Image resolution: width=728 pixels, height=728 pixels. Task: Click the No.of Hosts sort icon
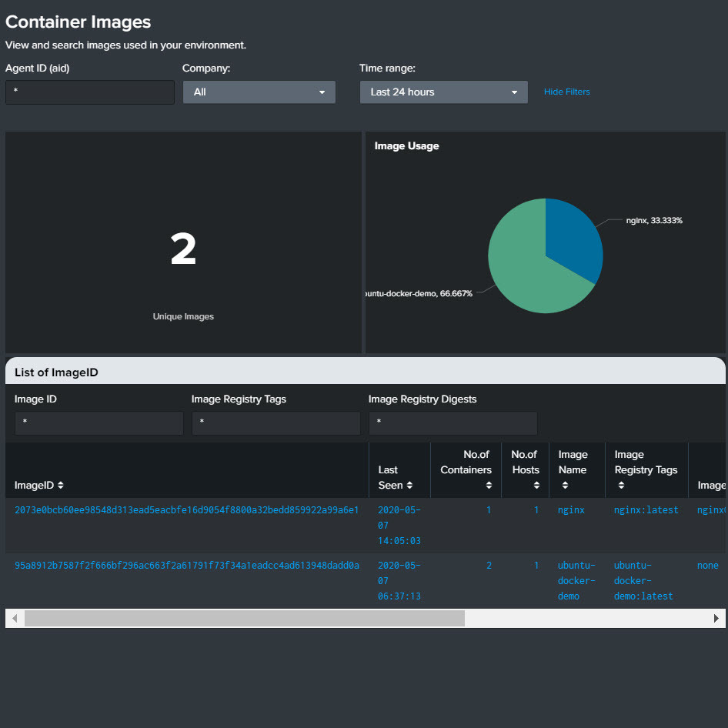536,486
